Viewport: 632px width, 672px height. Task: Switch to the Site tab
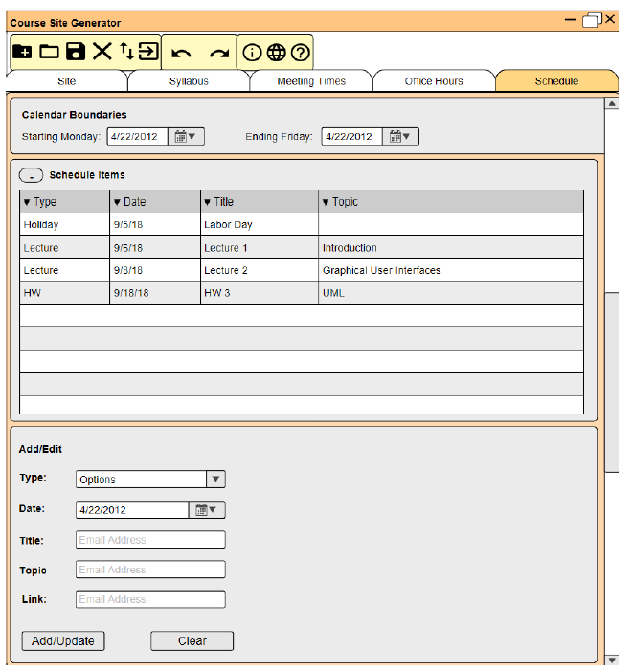coord(67,81)
